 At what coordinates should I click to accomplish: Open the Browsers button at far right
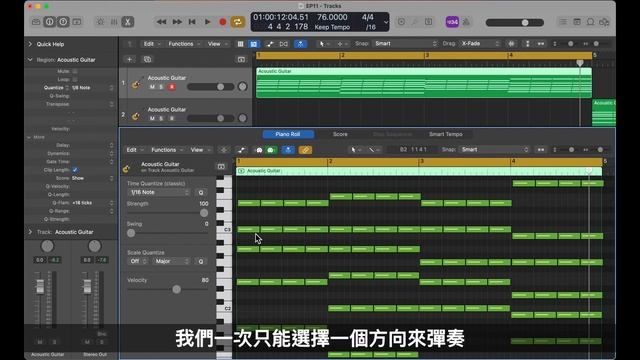pyautogui.click(x=604, y=22)
